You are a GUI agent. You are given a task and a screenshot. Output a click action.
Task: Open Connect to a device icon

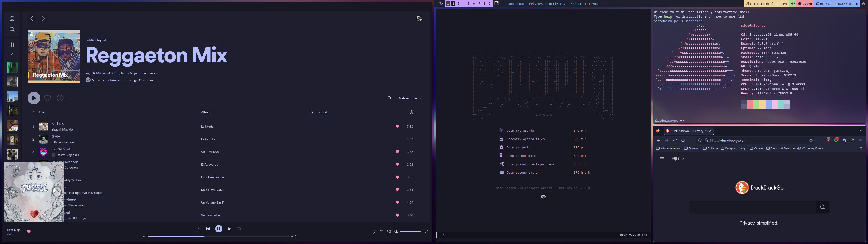point(389,232)
